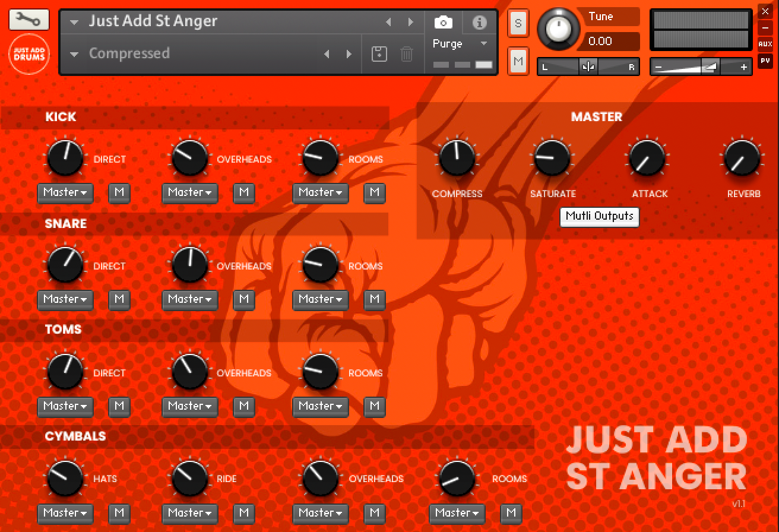
Task: Go to previous instrument arrow
Action: pyautogui.click(x=389, y=22)
